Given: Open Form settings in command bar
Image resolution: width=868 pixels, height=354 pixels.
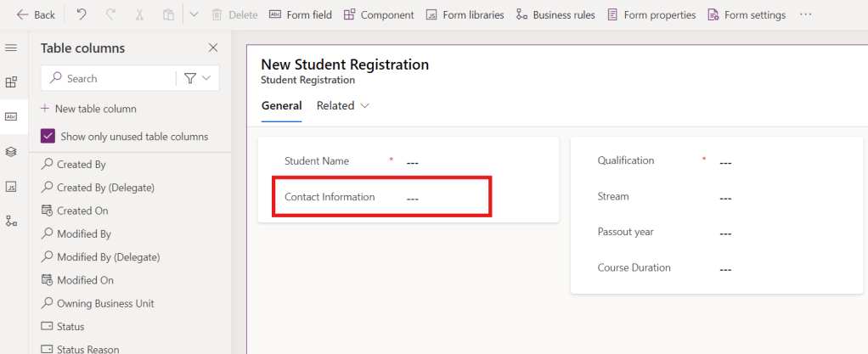Looking at the screenshot, I should pyautogui.click(x=747, y=14).
